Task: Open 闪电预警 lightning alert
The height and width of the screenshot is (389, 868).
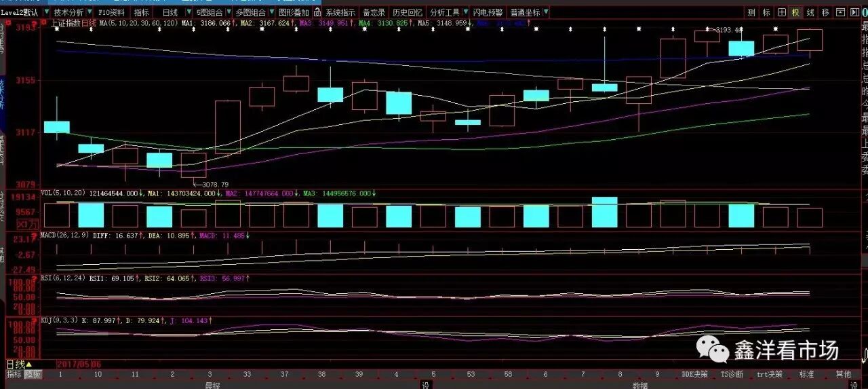Action: tap(488, 12)
